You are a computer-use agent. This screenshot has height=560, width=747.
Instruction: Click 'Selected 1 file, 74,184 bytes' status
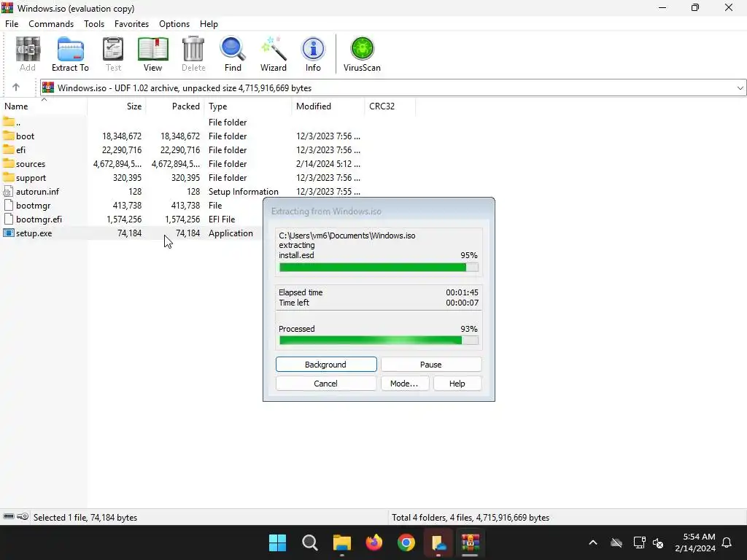[x=85, y=517]
